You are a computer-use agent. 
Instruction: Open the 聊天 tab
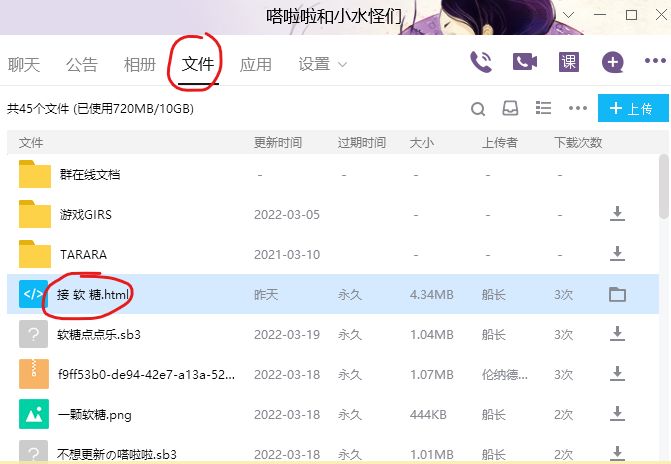[x=24, y=65]
